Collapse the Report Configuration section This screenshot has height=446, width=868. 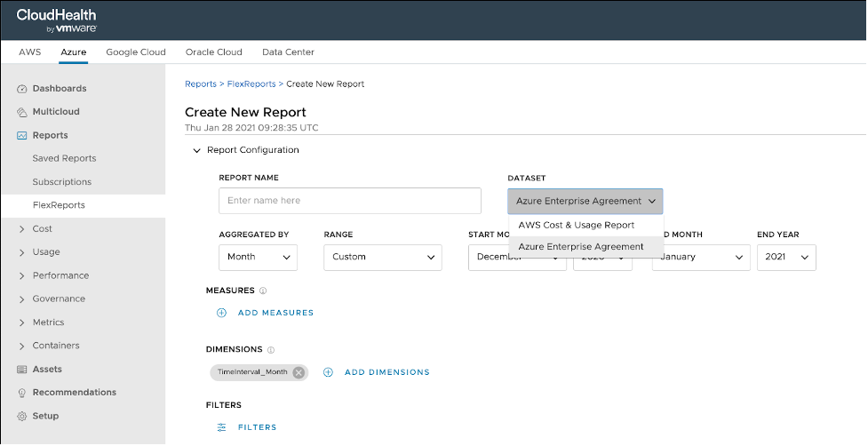196,150
